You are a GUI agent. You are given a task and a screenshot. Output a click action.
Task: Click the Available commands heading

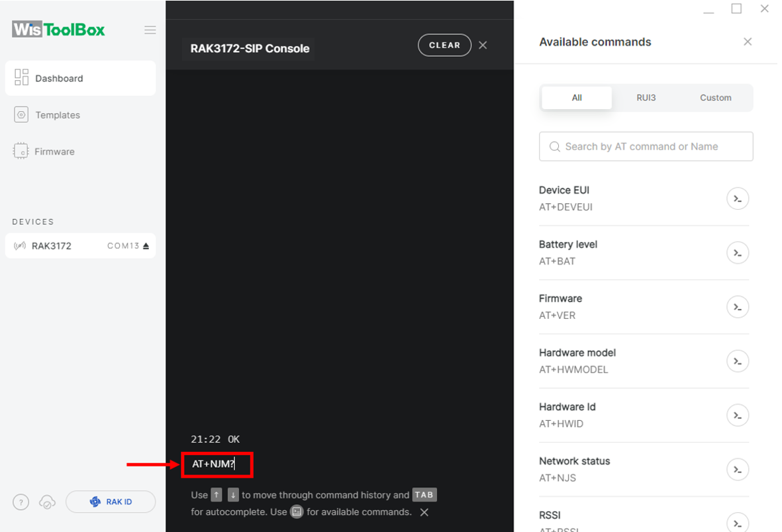(595, 42)
